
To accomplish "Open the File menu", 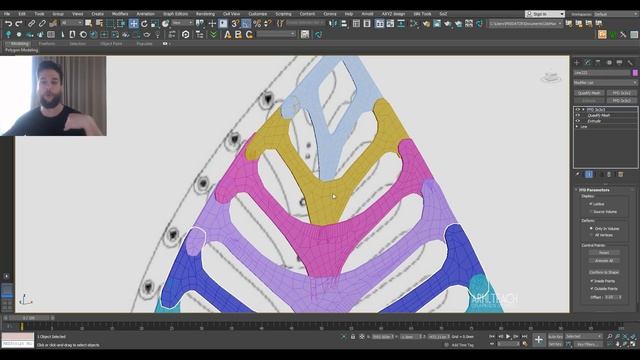I will coord(7,14).
